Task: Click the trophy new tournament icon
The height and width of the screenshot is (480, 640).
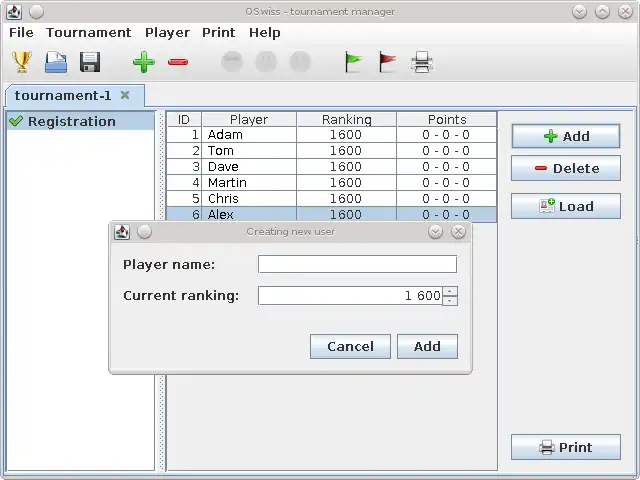Action: pyautogui.click(x=22, y=62)
